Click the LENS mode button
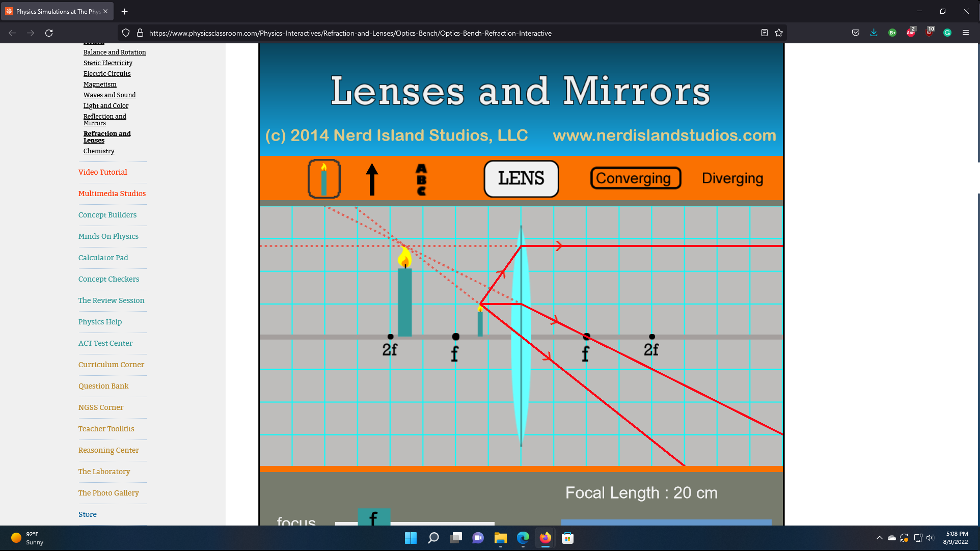This screenshot has height=551, width=980. tap(521, 179)
